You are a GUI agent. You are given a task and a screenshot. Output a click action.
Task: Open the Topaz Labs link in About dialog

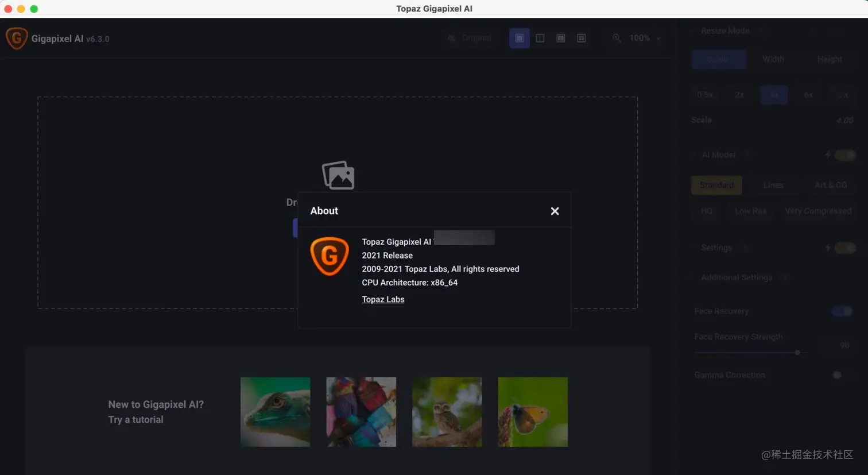pyautogui.click(x=383, y=299)
